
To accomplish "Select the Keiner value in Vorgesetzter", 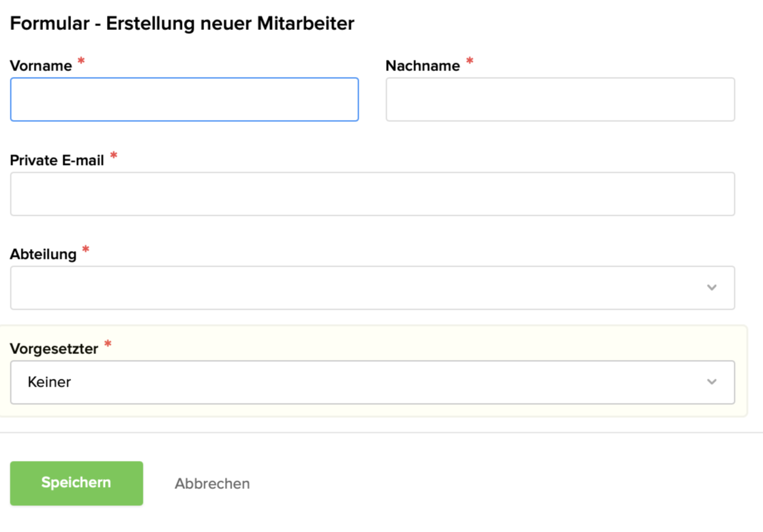I will (x=50, y=382).
